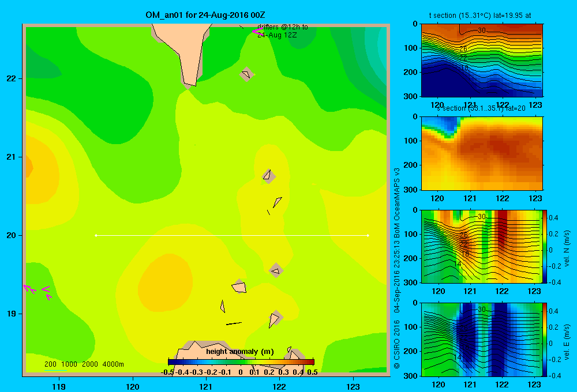
Task: Click the height anomaly colorbar
Action: point(241,362)
